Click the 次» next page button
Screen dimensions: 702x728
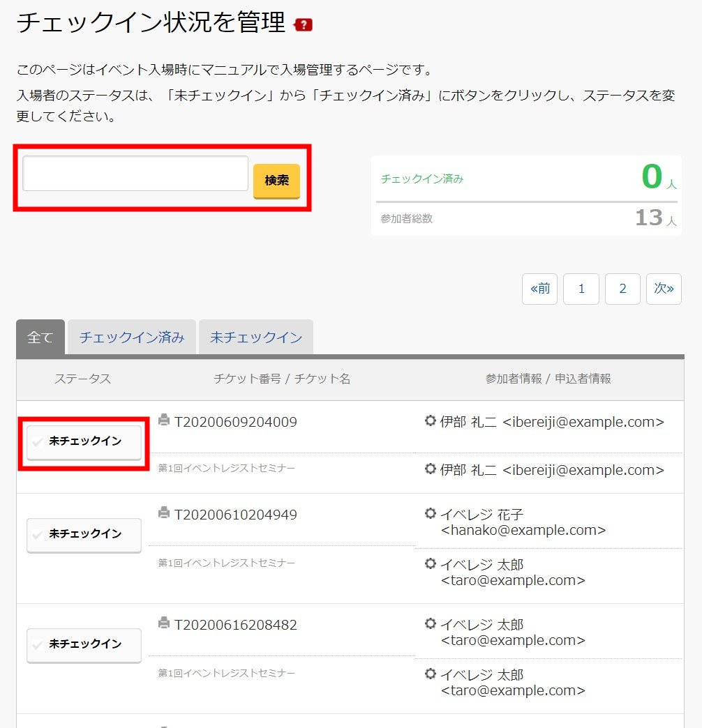point(664,289)
